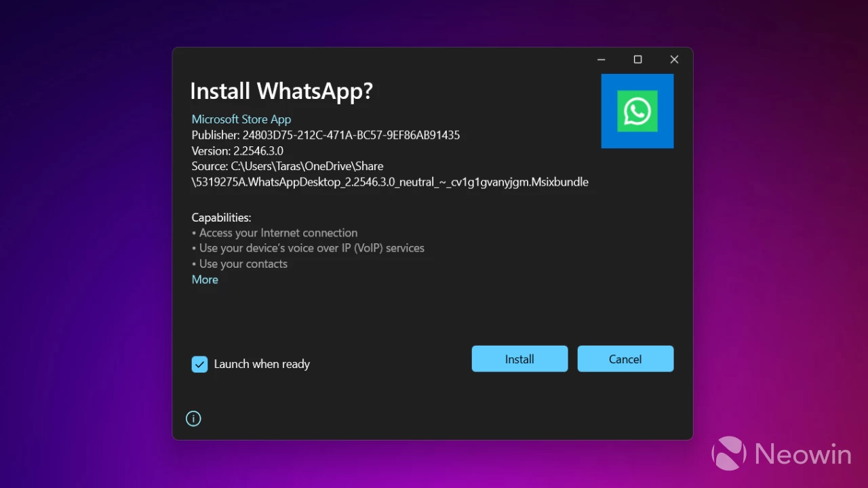Click the Launch when ready label
Screen dimensions: 868x488
262,365
